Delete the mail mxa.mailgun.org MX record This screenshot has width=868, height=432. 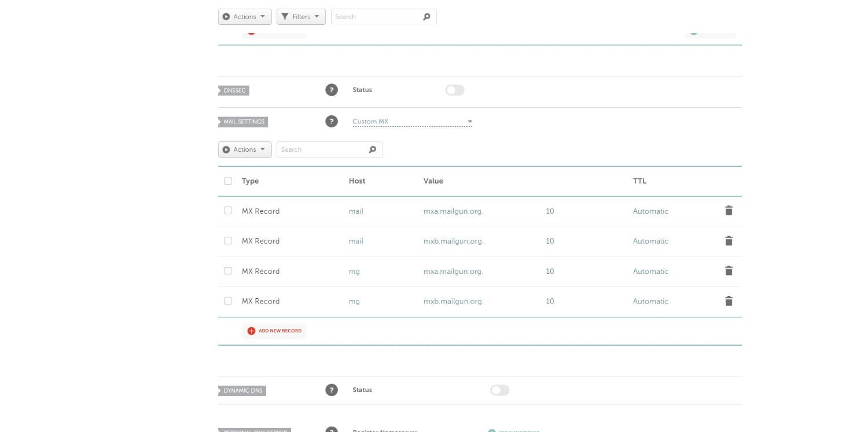tap(729, 211)
